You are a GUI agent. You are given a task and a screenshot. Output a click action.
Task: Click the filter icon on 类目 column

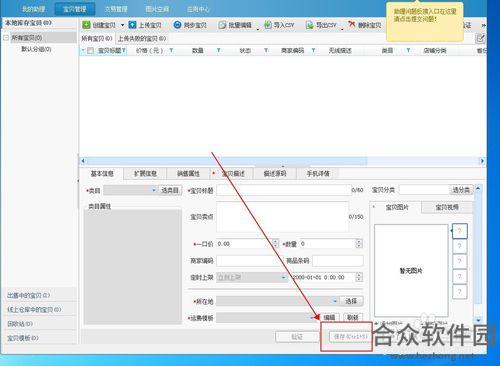(408, 50)
